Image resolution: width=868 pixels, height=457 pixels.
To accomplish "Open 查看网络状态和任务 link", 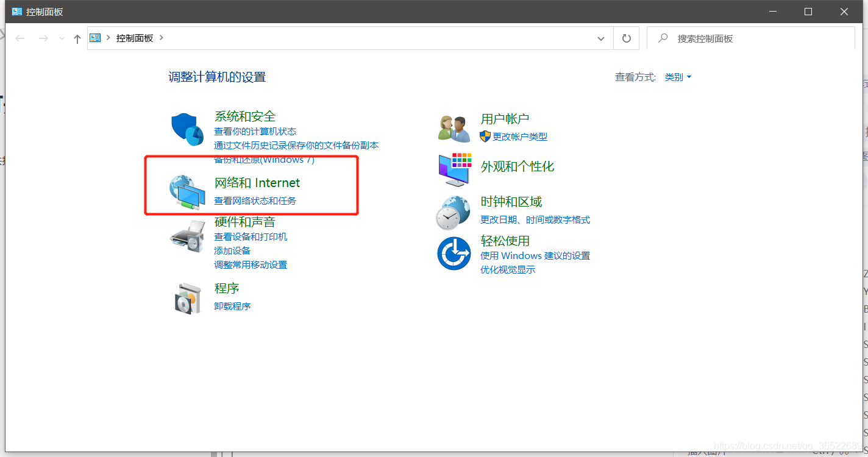I will [255, 200].
